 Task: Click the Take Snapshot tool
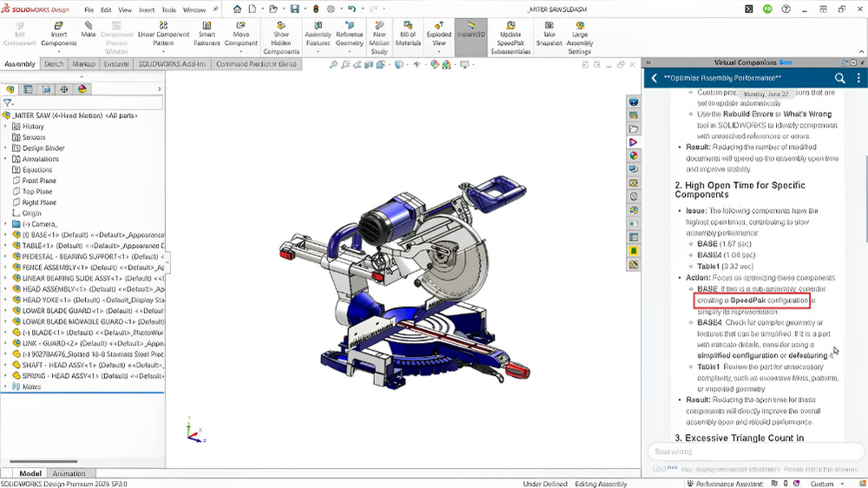pyautogui.click(x=549, y=34)
